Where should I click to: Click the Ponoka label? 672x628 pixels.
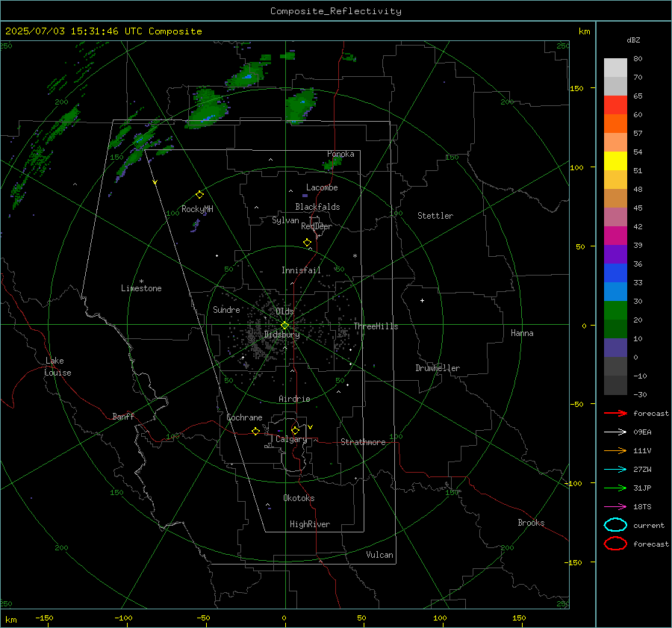coord(340,154)
